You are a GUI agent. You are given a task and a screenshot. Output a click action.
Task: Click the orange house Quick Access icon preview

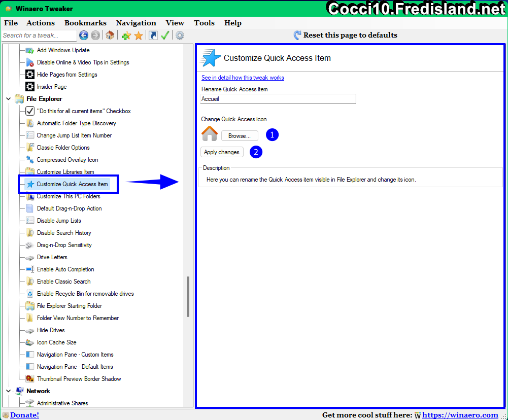coord(210,133)
